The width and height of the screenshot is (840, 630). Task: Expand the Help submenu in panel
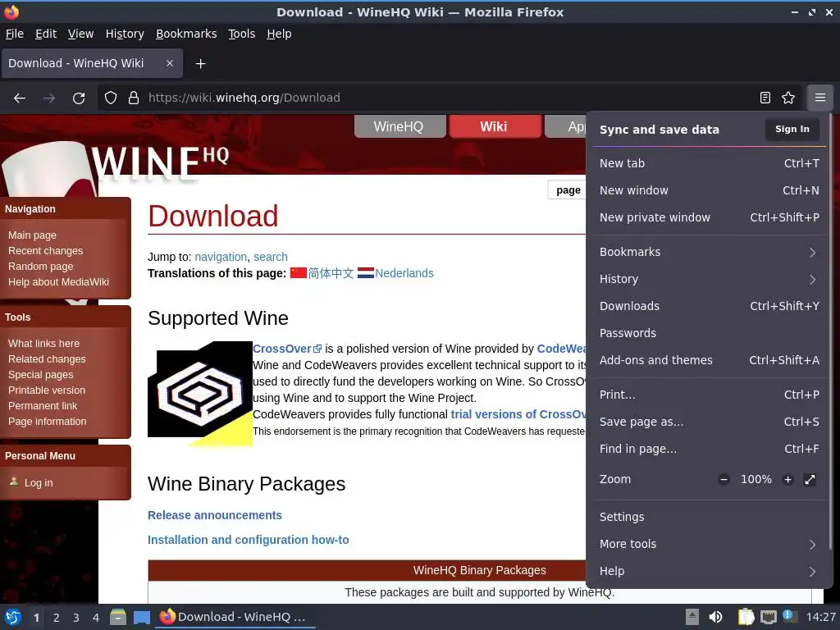click(708, 571)
